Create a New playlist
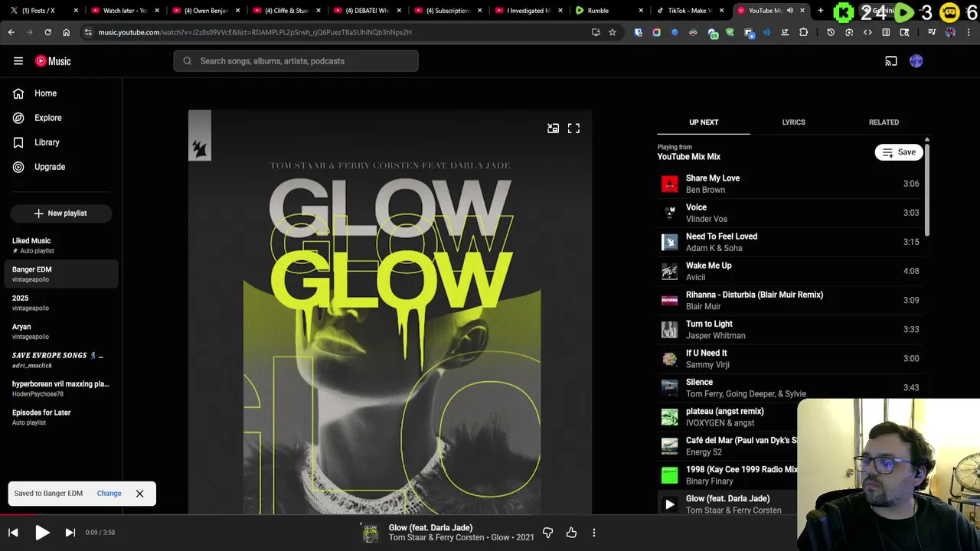The image size is (980, 551). [61, 214]
